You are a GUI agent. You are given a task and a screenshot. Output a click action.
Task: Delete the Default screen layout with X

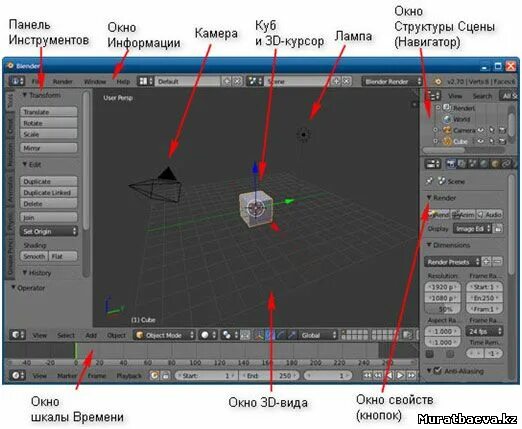[x=237, y=81]
